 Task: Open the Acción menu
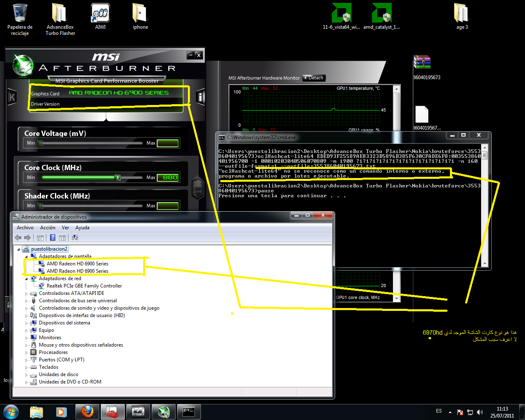pyautogui.click(x=48, y=228)
